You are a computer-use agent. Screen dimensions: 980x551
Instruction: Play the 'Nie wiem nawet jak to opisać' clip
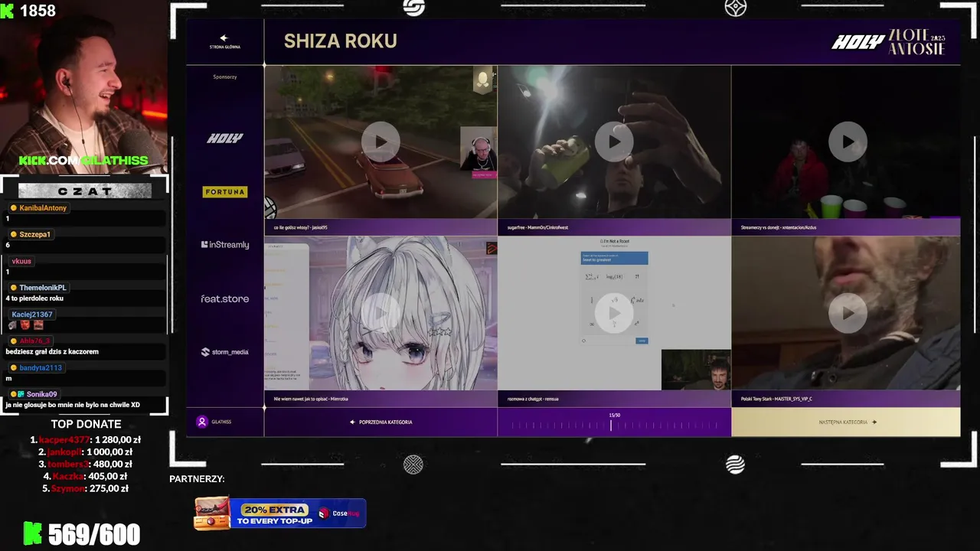[x=381, y=313]
